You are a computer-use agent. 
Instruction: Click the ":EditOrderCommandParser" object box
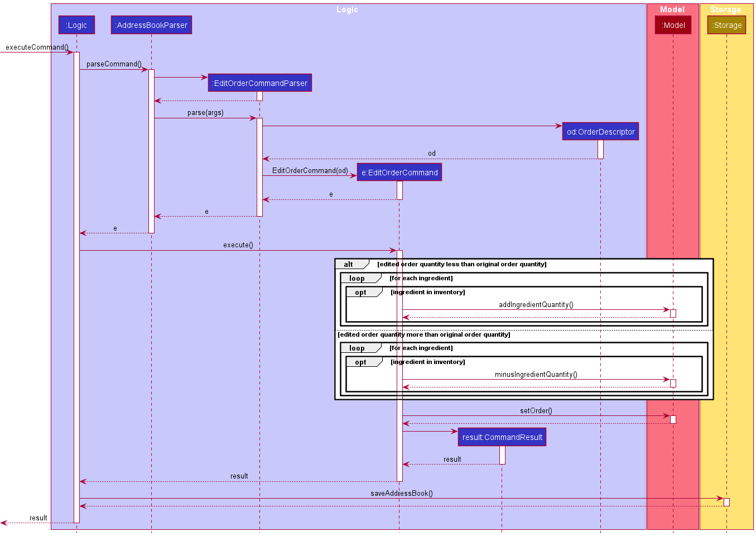[x=260, y=83]
